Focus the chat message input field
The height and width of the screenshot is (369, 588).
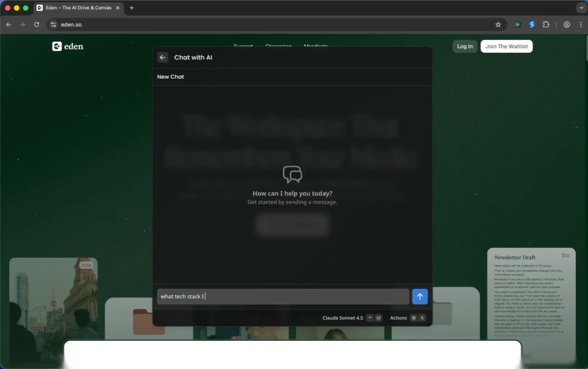pos(283,297)
